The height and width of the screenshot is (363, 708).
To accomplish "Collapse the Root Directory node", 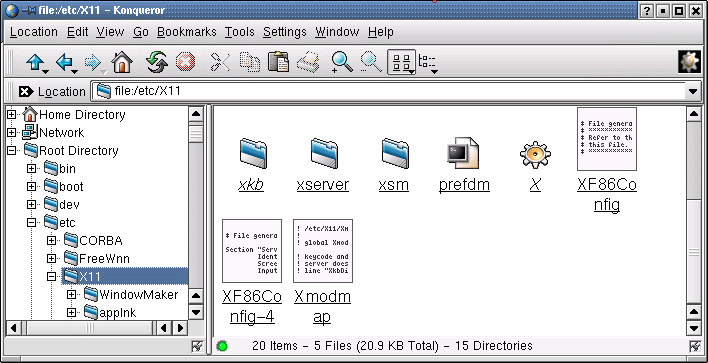I will click(x=12, y=151).
